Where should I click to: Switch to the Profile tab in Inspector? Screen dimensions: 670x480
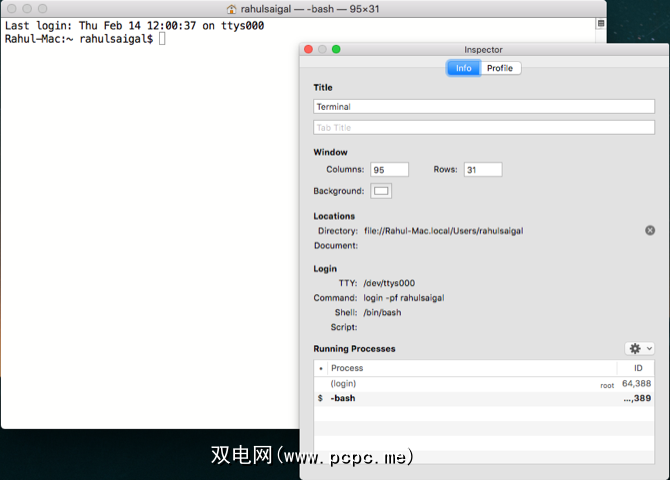click(x=500, y=68)
